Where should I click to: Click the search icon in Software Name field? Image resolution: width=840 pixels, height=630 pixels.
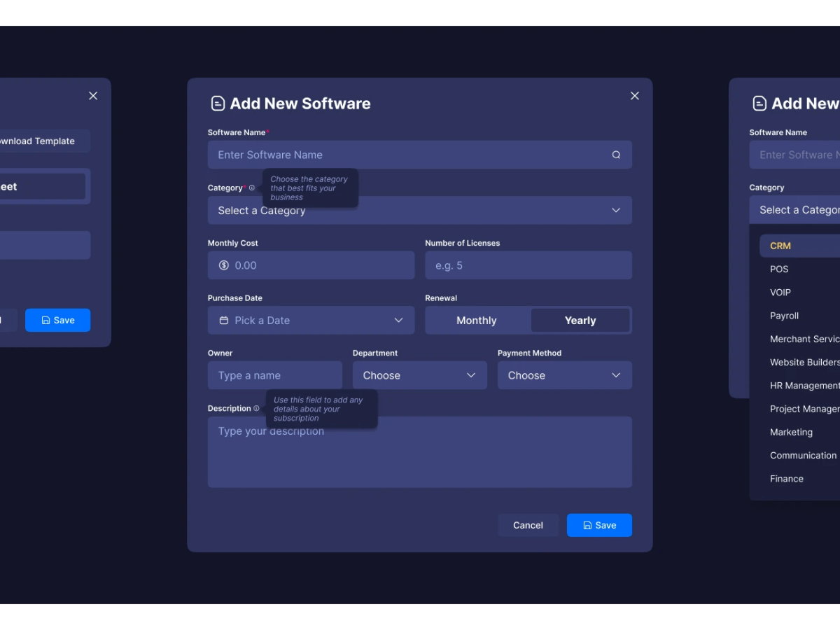point(616,155)
